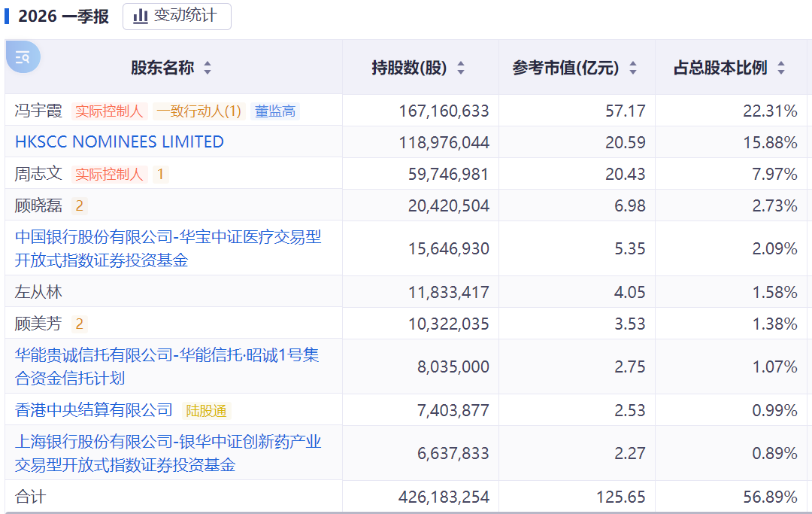Select market value 6.98
The height and width of the screenshot is (514, 812).
coord(630,205)
